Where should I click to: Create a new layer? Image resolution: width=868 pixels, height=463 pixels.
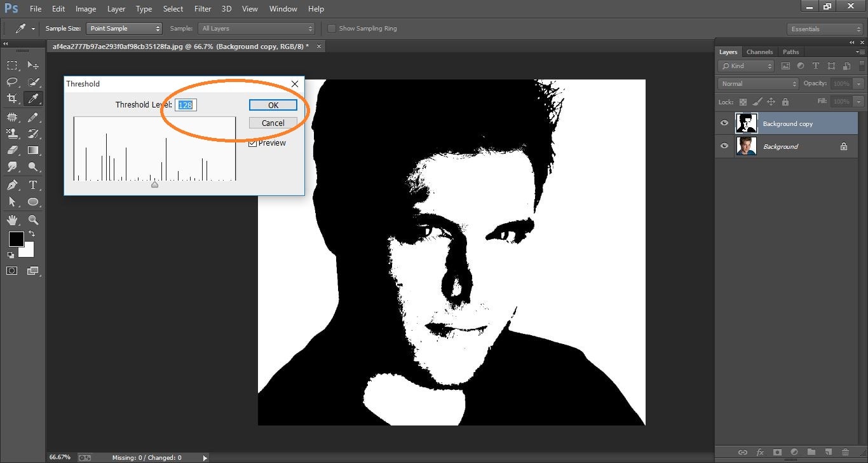(829, 452)
